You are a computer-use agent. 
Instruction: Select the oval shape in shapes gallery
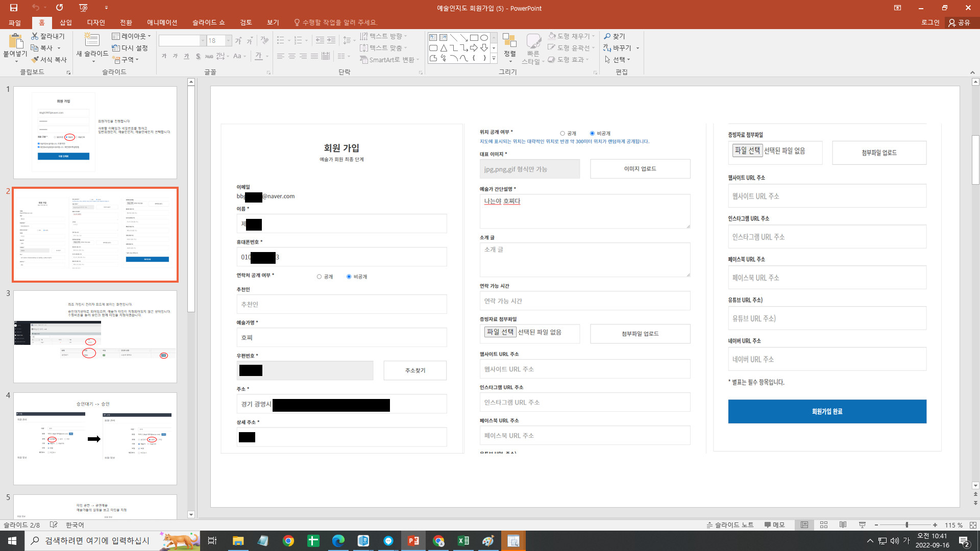(x=484, y=37)
